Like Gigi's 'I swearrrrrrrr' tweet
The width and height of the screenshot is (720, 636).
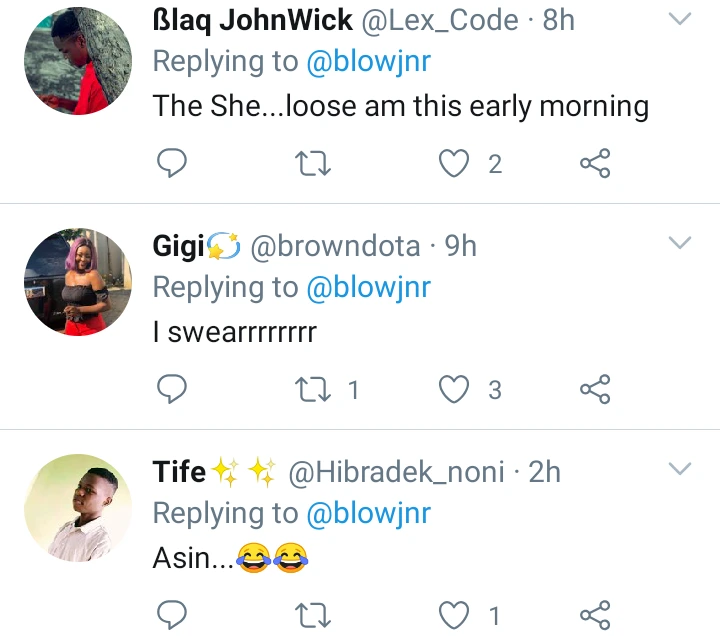click(x=454, y=389)
